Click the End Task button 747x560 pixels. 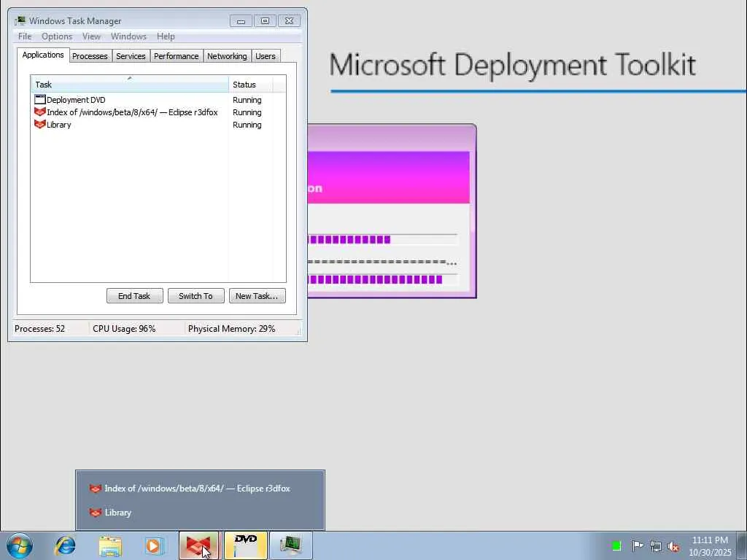click(x=134, y=296)
